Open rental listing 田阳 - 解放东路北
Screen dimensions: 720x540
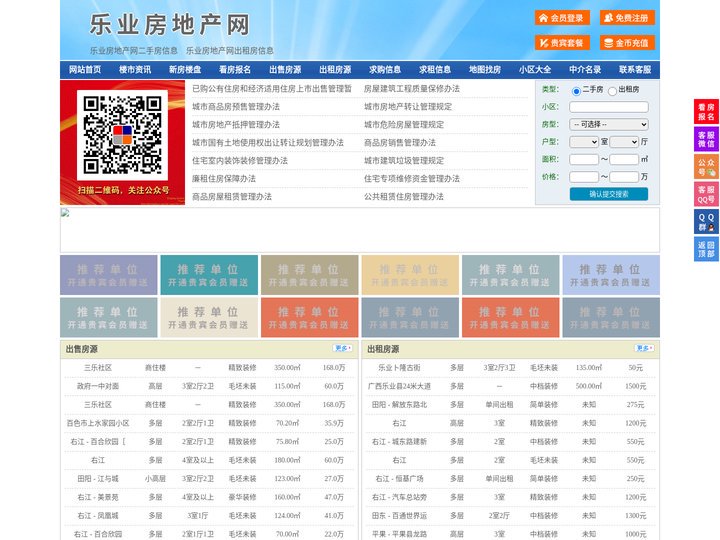click(x=399, y=405)
